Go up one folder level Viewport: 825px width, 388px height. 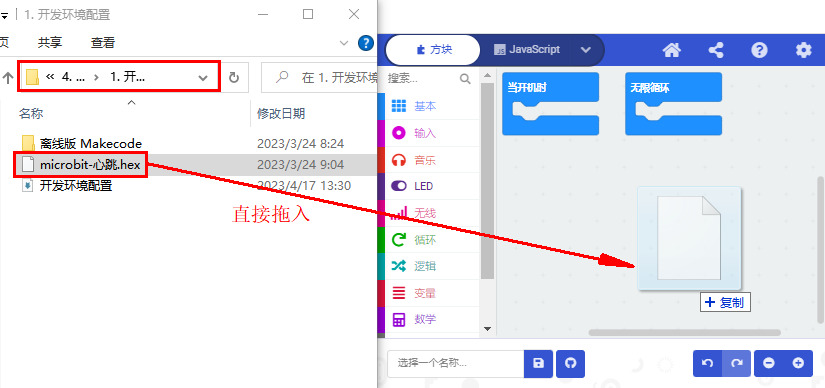(x=7, y=78)
